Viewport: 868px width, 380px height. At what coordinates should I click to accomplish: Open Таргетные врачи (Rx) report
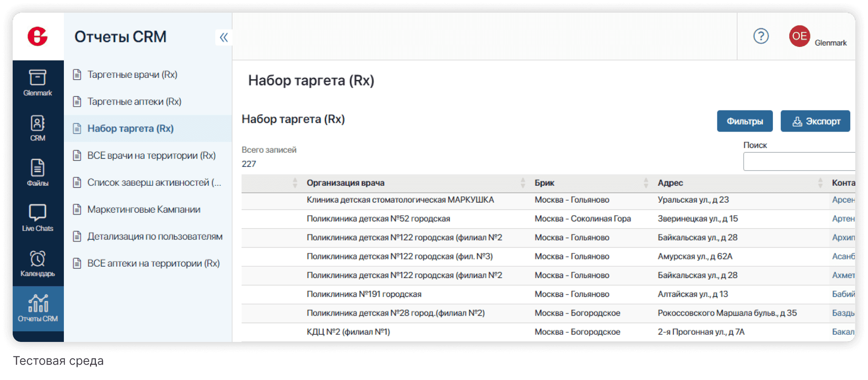point(132,74)
